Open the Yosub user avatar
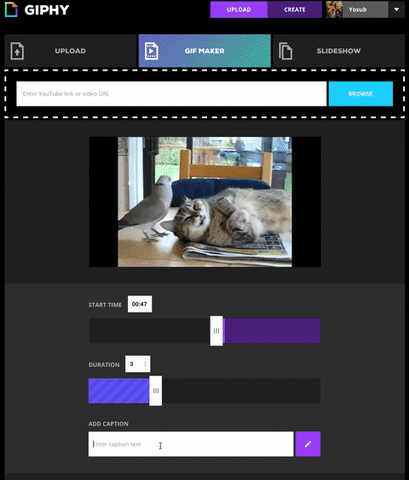Image resolution: width=409 pixels, height=480 pixels. point(334,10)
